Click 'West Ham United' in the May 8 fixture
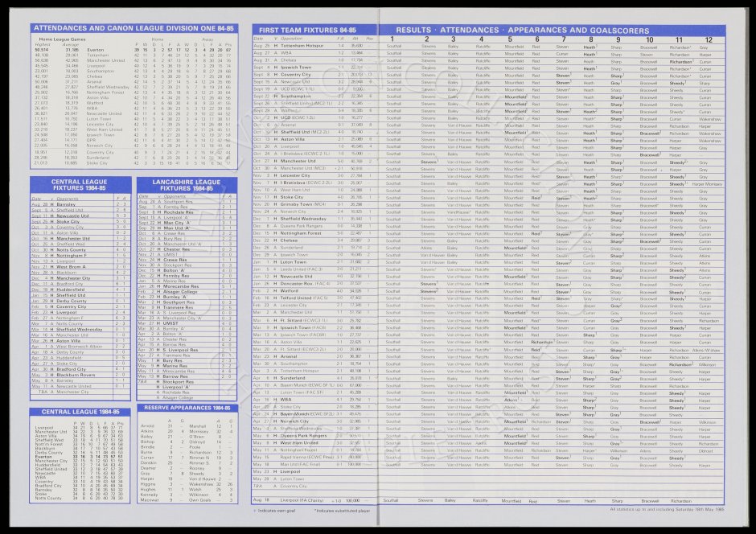This screenshot has width=756, height=534. 299,443
